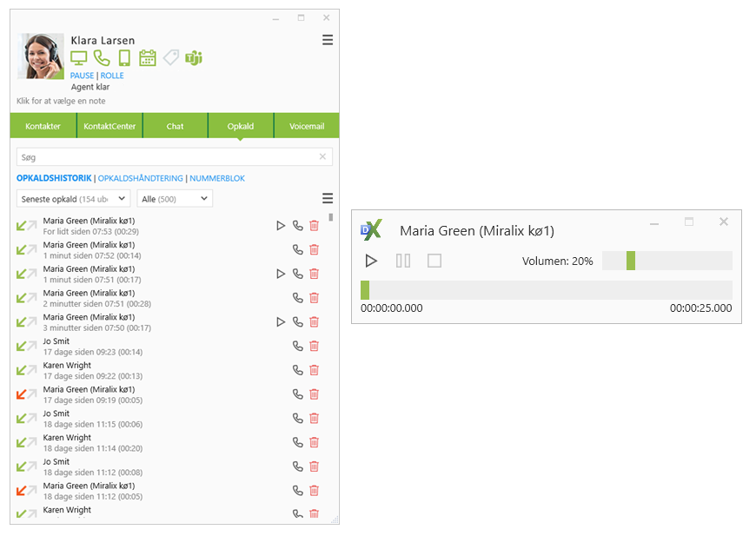Click the green phone status icon

pyautogui.click(x=102, y=58)
